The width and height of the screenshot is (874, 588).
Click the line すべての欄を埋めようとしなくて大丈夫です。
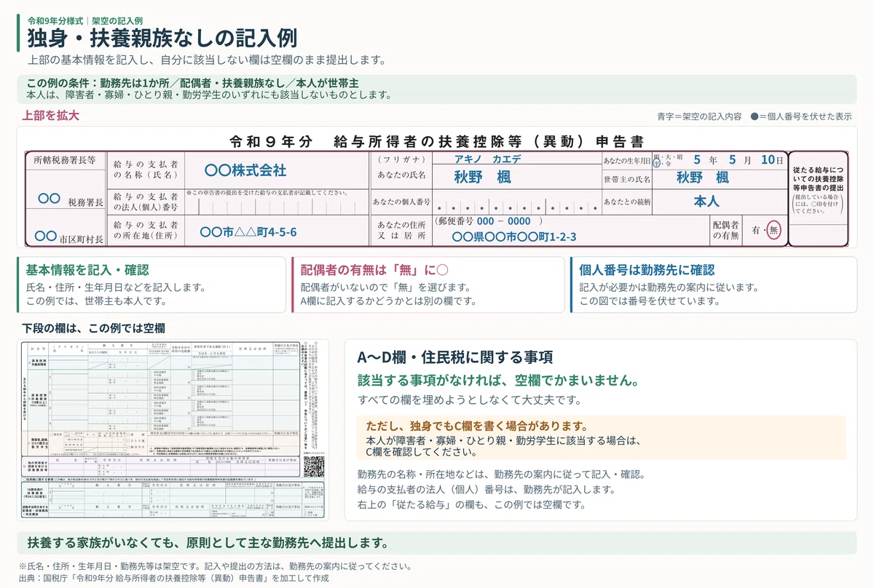point(469,400)
